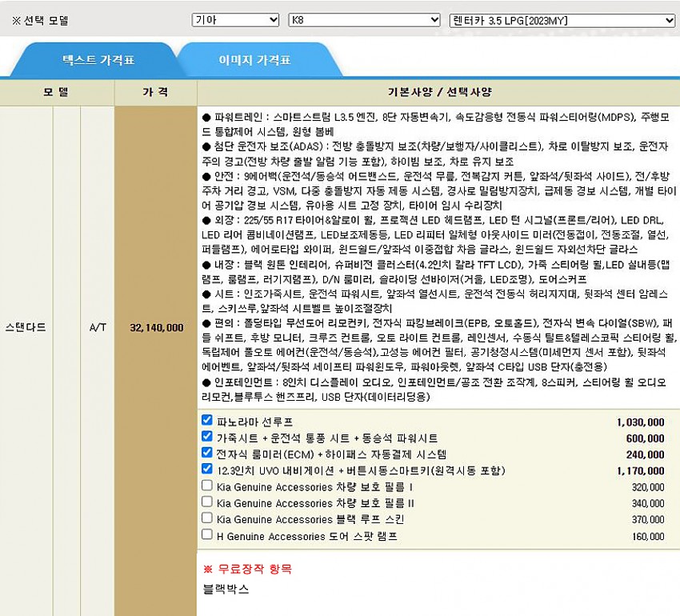680x616 pixels.
Task: Deselect 12.3인치 UVO 내비게이션 checkbox
Action: [207, 470]
